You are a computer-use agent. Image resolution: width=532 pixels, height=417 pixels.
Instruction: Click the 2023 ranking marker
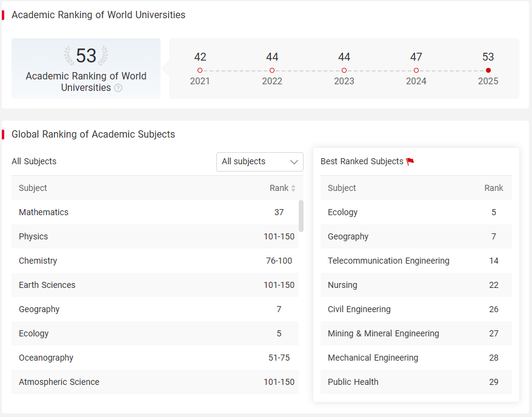344,70
